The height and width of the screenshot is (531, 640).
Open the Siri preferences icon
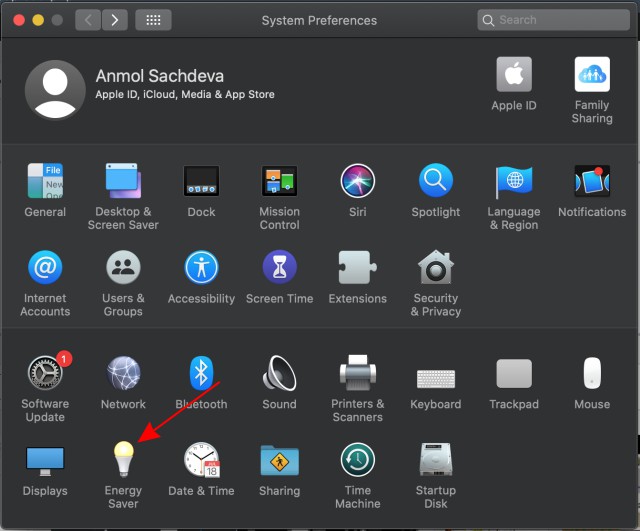(358, 180)
